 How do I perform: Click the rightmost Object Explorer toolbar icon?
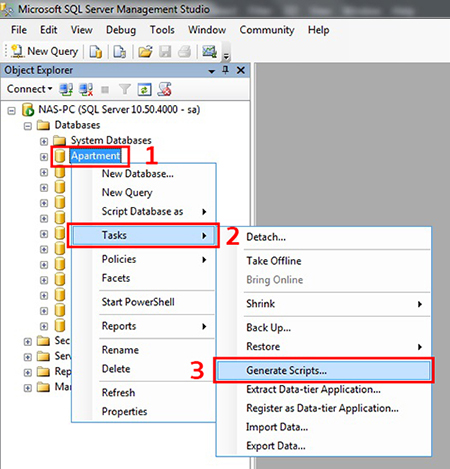coord(164,89)
